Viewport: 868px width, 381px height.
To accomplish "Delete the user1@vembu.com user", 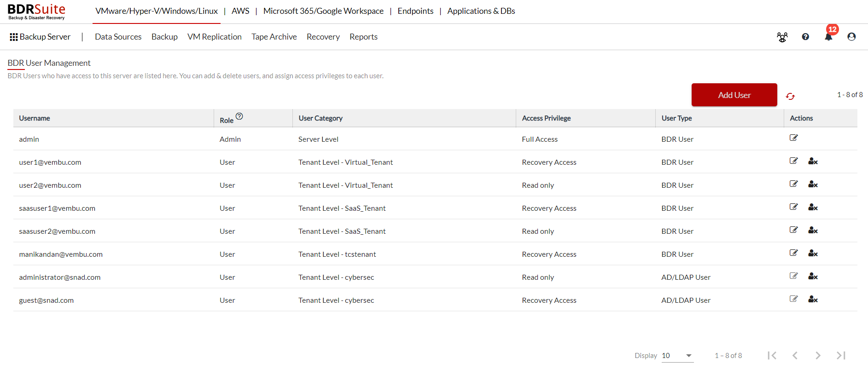I will [813, 161].
